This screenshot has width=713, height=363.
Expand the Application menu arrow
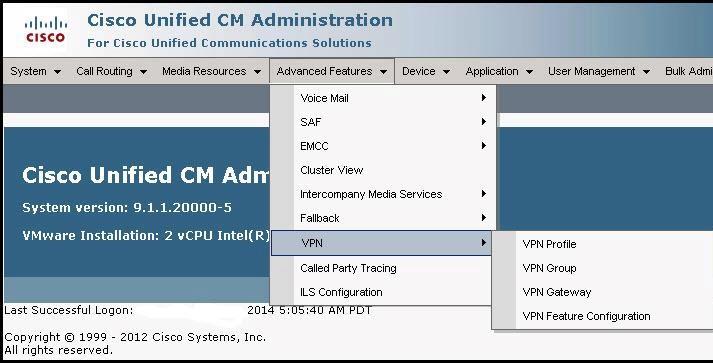529,72
